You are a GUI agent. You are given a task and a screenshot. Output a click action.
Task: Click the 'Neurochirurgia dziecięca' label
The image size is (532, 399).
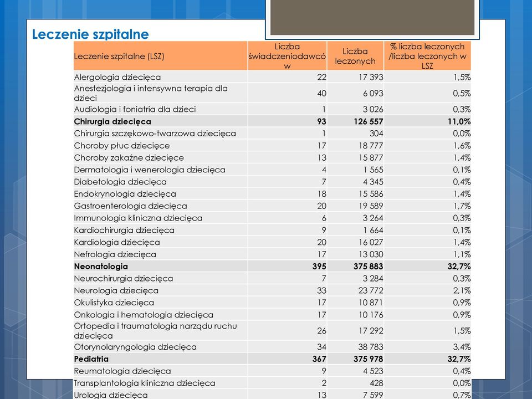click(124, 279)
